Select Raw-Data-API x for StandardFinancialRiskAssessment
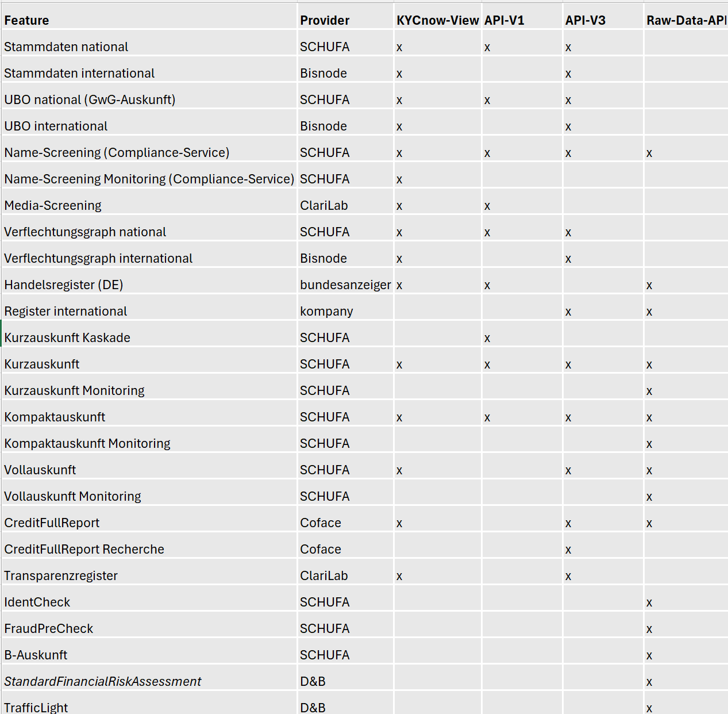This screenshot has width=728, height=714. point(649,682)
